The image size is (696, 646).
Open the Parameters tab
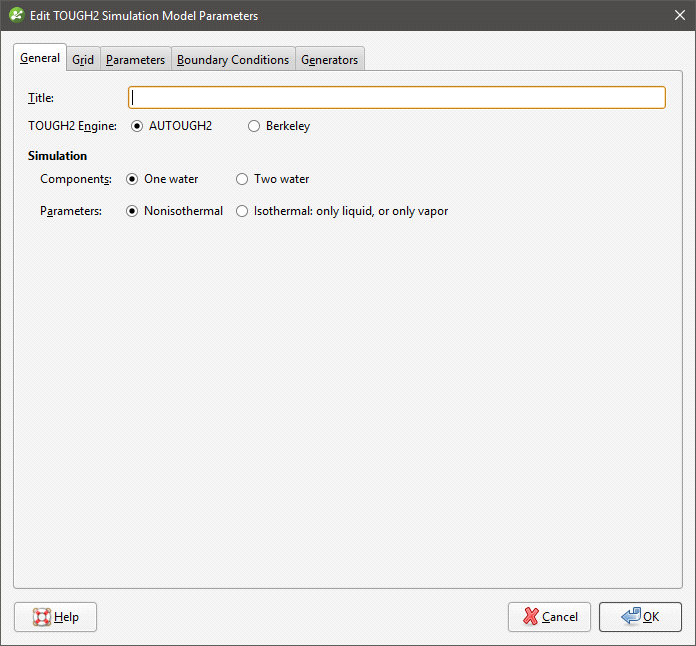(135, 59)
